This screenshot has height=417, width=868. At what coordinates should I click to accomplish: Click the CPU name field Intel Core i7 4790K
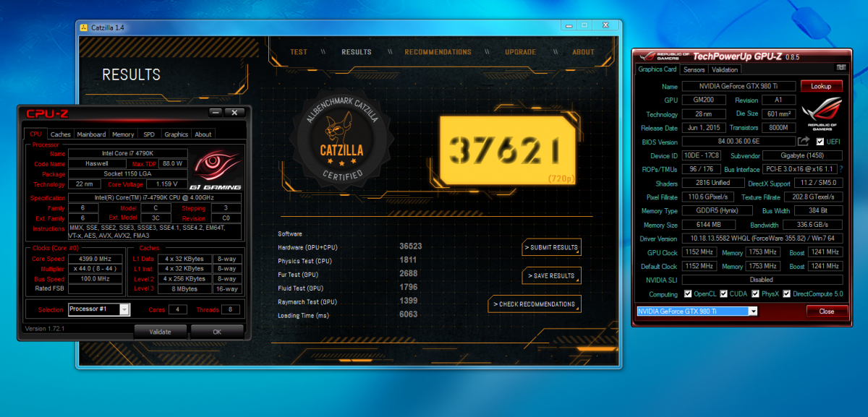pos(127,154)
